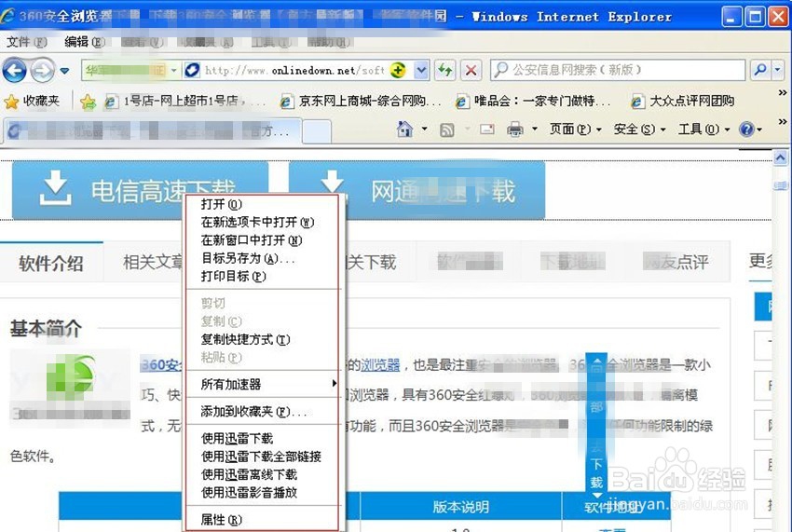The height and width of the screenshot is (532, 792).
Task: Open the 京东网上商城 favorites bar link
Action: point(361,102)
